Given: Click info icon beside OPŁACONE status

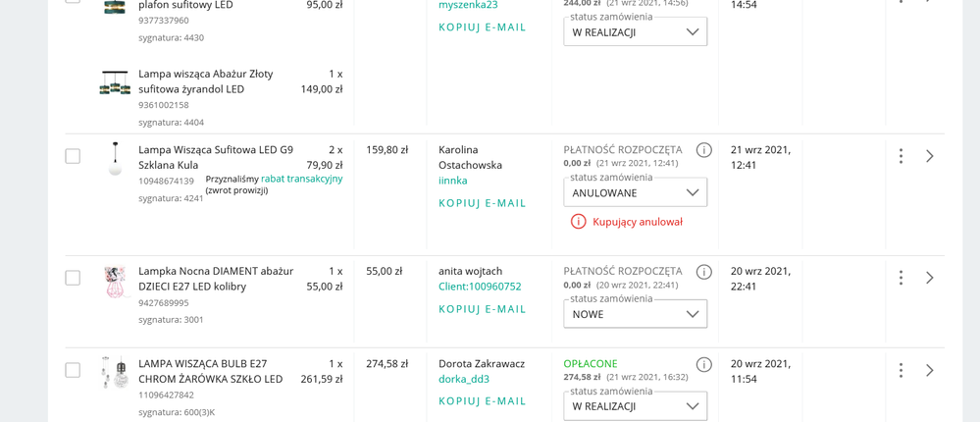Looking at the screenshot, I should click(x=703, y=364).
